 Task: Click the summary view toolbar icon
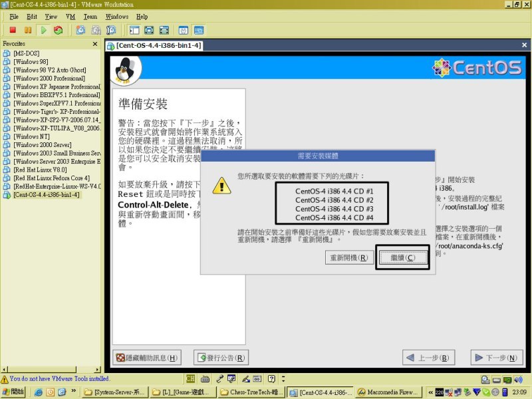(x=184, y=30)
